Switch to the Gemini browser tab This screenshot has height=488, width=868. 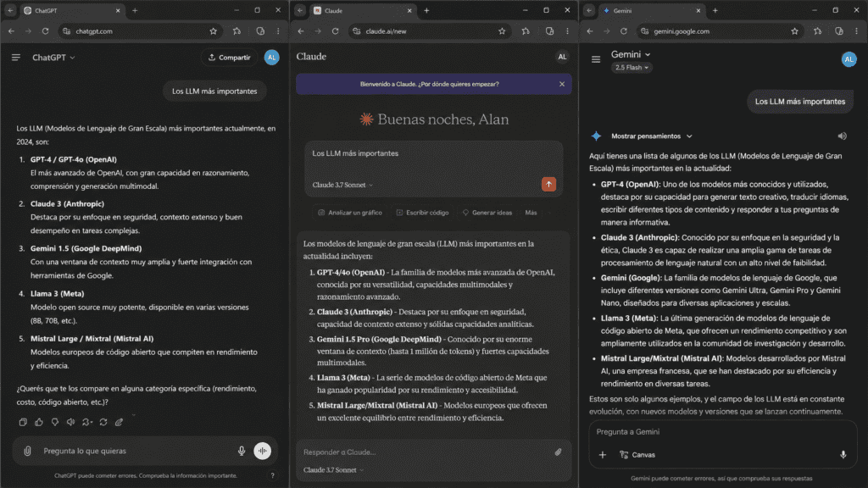click(652, 10)
